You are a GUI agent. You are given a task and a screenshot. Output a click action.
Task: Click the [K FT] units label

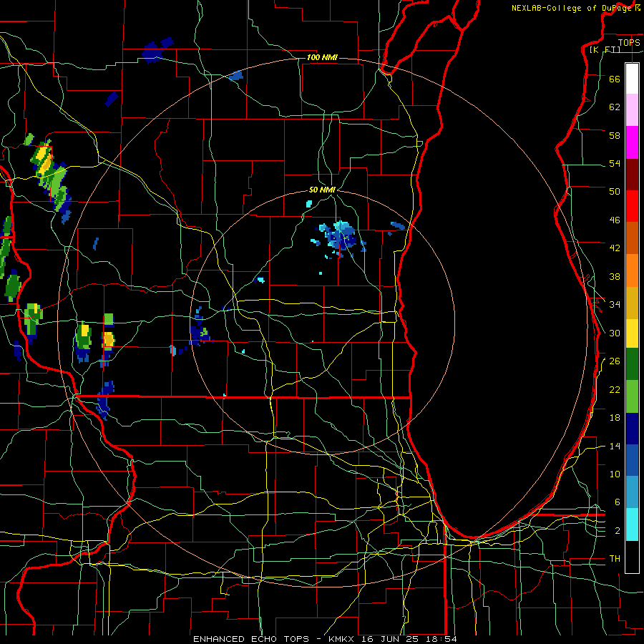(605, 49)
